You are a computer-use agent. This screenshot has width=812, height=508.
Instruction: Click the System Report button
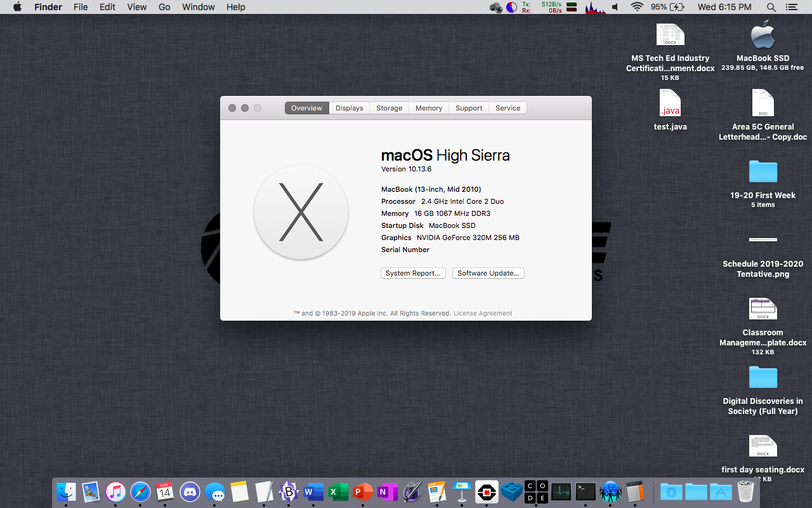click(413, 273)
